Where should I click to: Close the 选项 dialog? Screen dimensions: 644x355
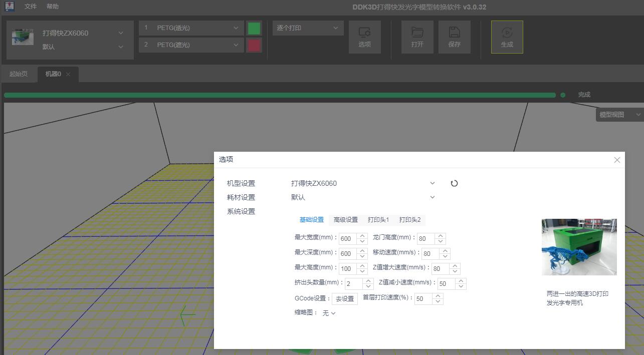point(617,160)
